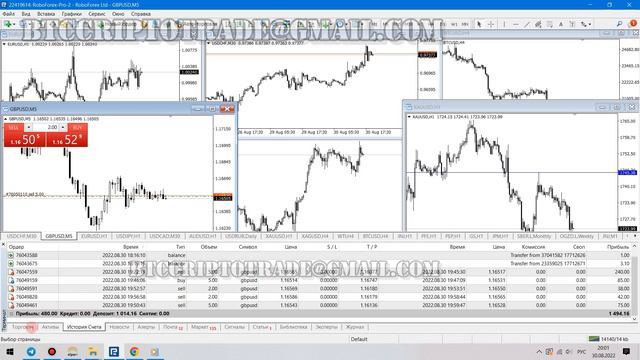This screenshot has width=640, height=360.
Task: Open the Журнал terminal tab
Action: pos(355,327)
